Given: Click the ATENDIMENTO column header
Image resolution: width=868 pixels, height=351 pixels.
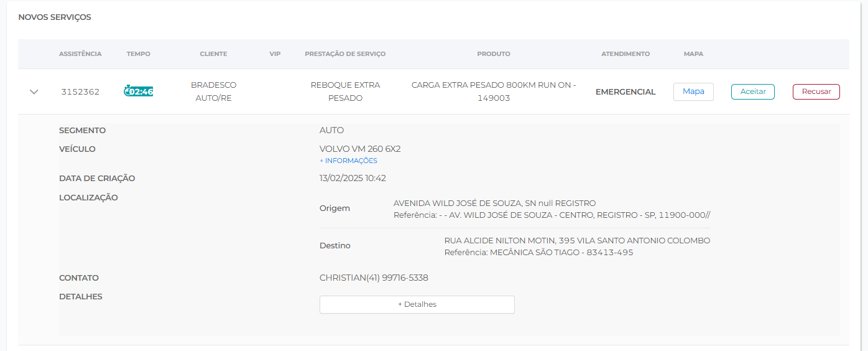Looking at the screenshot, I should pos(626,54).
